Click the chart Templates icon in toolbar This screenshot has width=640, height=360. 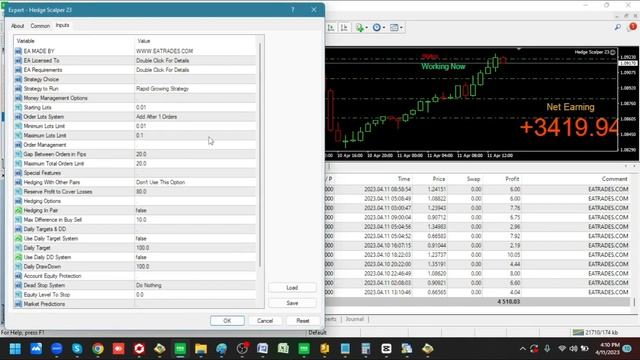click(394, 28)
